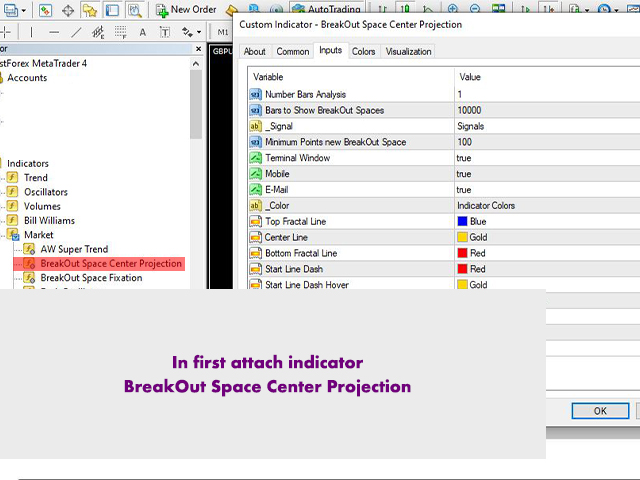This screenshot has width=640, height=480.
Task: Select the Trendline drawing tool
Action: 76,32
